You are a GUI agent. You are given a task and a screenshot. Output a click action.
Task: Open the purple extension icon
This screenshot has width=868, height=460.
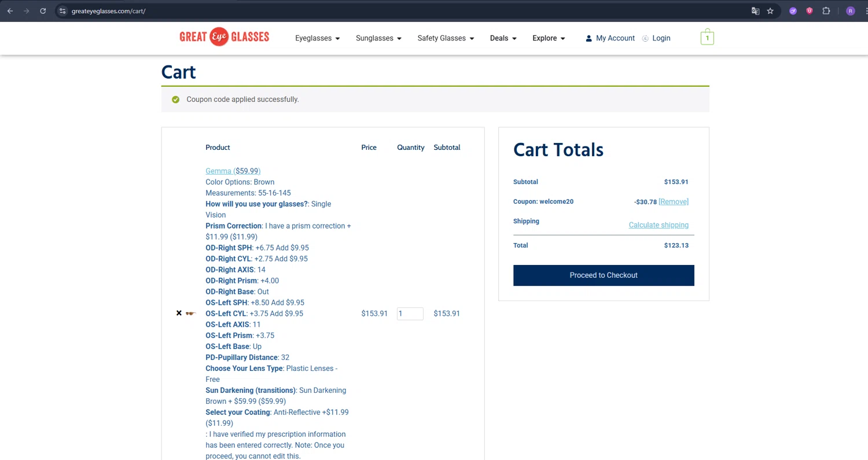tap(793, 11)
